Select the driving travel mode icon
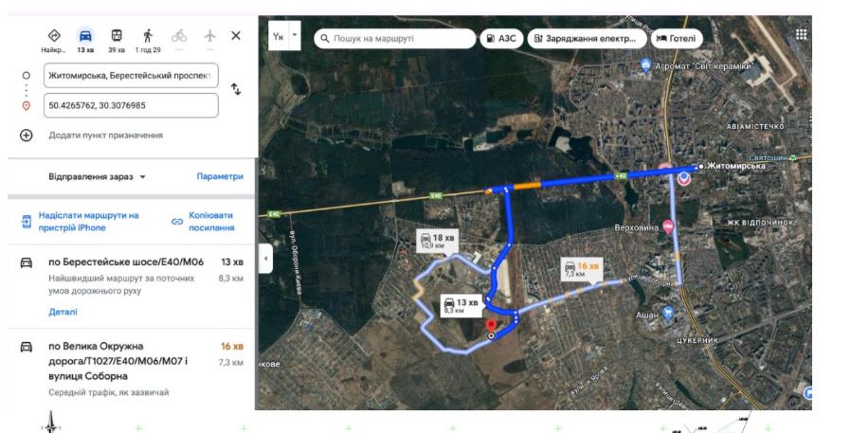Viewport: 868px width, 433px height. [x=85, y=36]
